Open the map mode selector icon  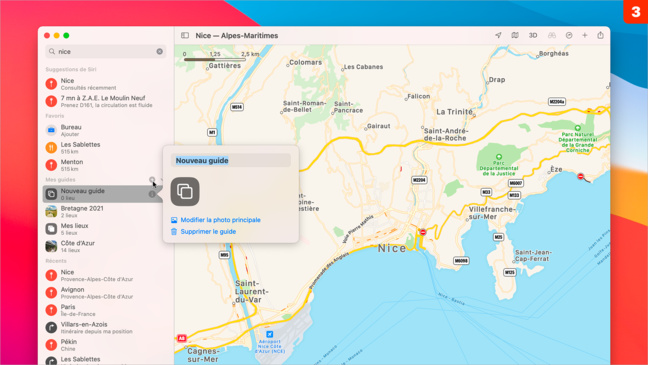[515, 36]
